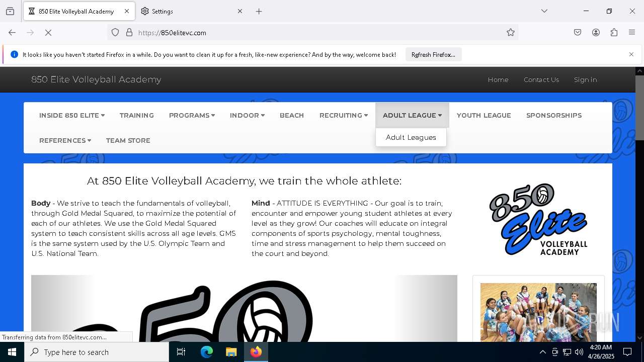
Task: Expand the Inside 850 Elite menu
Action: click(72, 115)
